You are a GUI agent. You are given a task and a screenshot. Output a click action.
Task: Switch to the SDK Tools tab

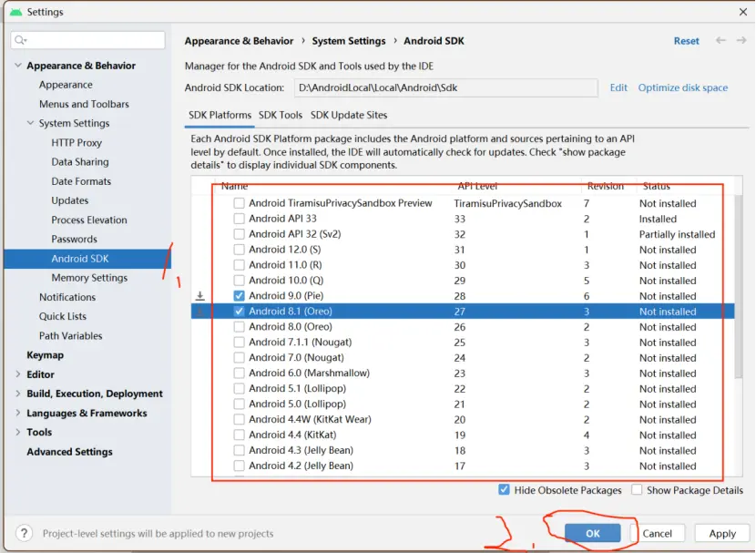click(280, 115)
